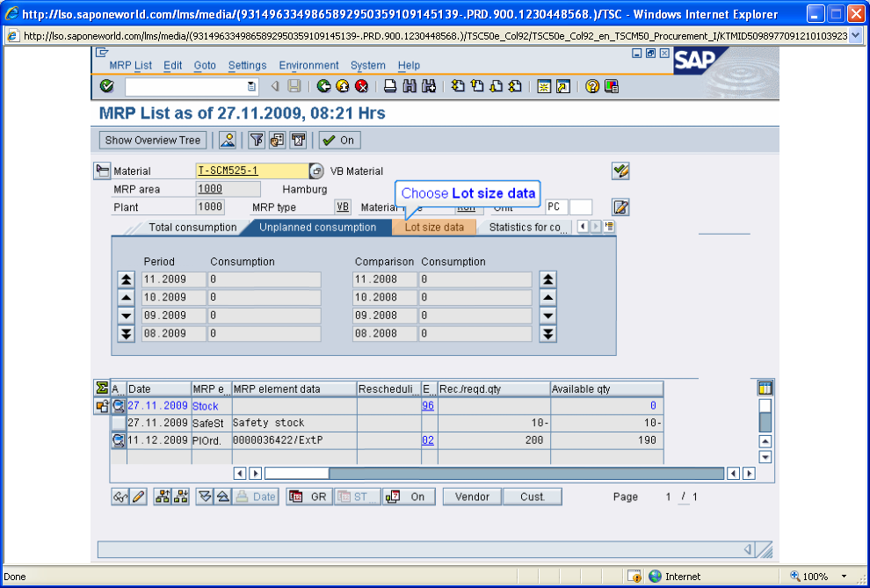Click the Stock MRP element cell
The height and width of the screenshot is (588, 870).
212,406
